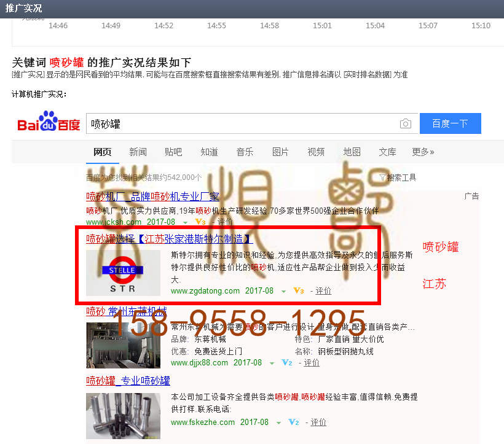Expand dropdown arrow beside www.zgdatong.com

pyautogui.click(x=283, y=292)
